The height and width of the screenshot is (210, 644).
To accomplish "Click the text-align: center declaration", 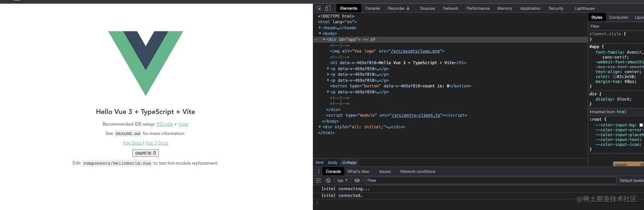I will click(618, 72).
